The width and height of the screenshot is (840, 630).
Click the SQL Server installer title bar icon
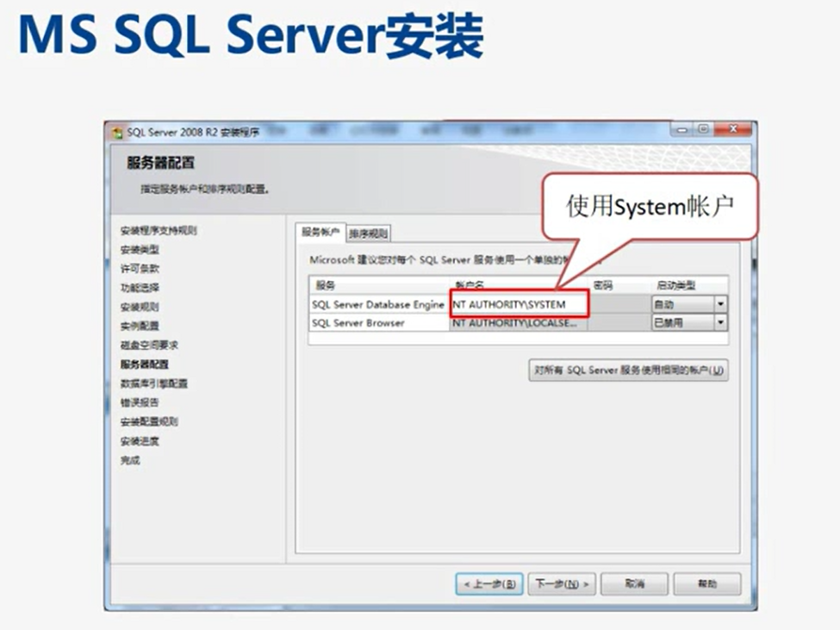(x=117, y=132)
